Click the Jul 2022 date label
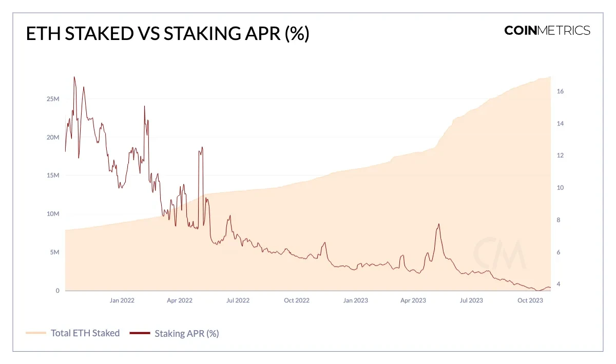 pos(238,300)
